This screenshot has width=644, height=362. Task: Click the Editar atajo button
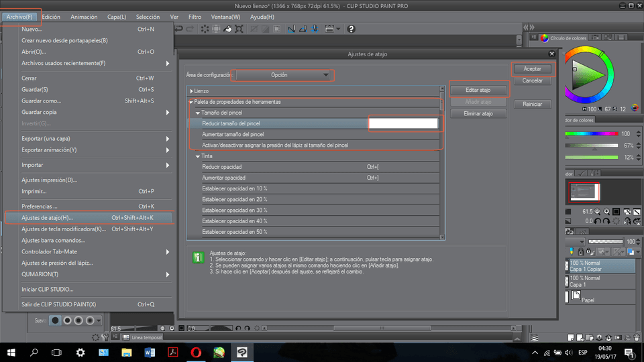pos(478,90)
